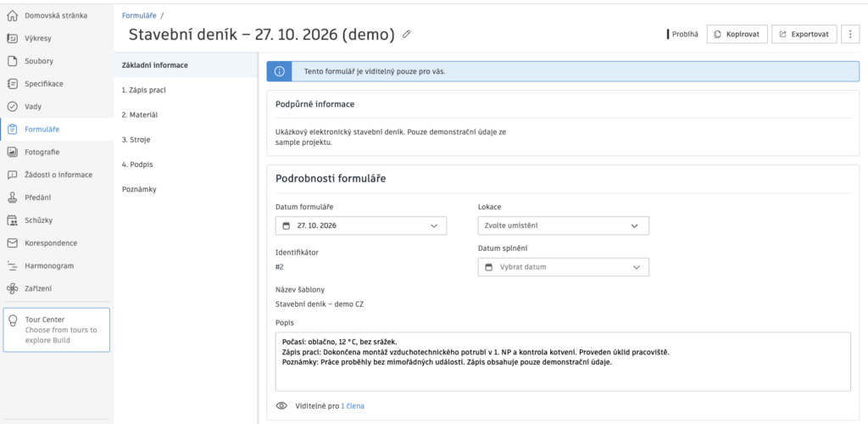The height and width of the screenshot is (424, 868).
Task: Open Domovská stránka in sidebar
Action: click(57, 15)
